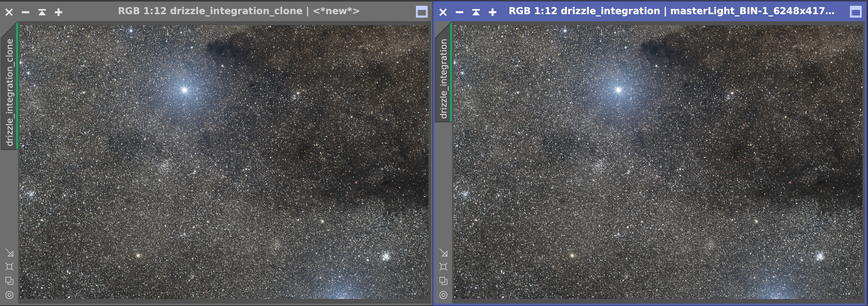Screen dimensions: 868x306
Task: Click the fit-view square icon in drizzle_integration_clone window
Action: 9,267
